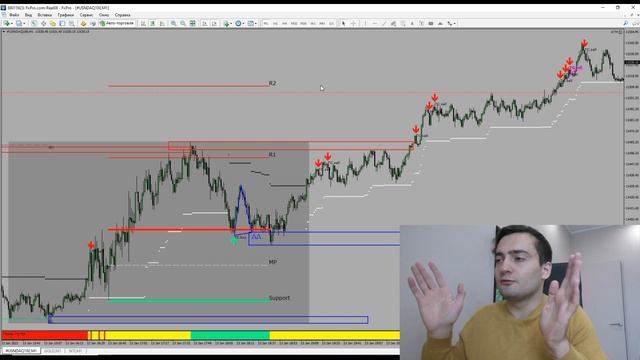Click the Indicators list icon
This screenshot has width=640, height=360.
[226, 24]
